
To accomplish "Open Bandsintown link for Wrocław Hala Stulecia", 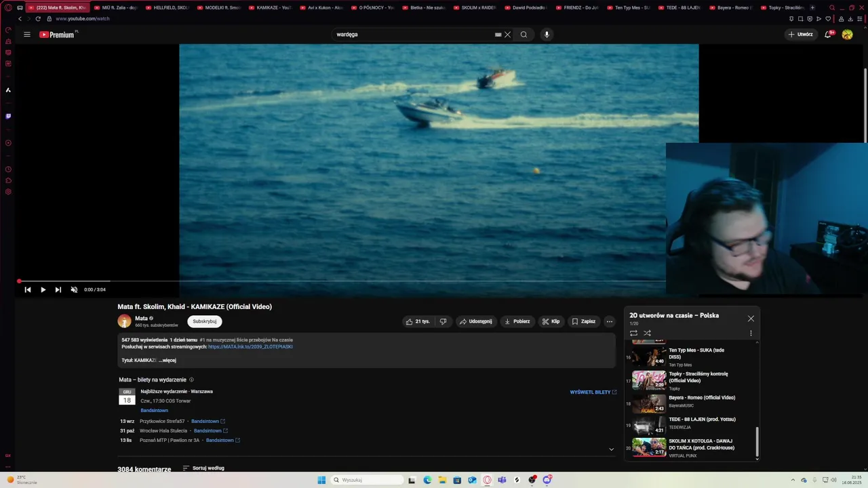I will click(211, 431).
